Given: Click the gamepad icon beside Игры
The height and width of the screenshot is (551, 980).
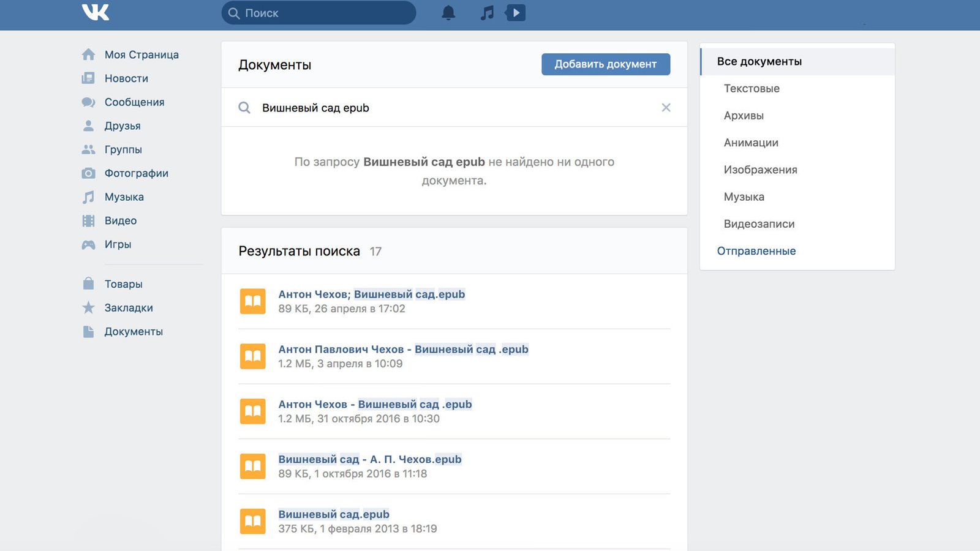Looking at the screenshot, I should pos(88,244).
